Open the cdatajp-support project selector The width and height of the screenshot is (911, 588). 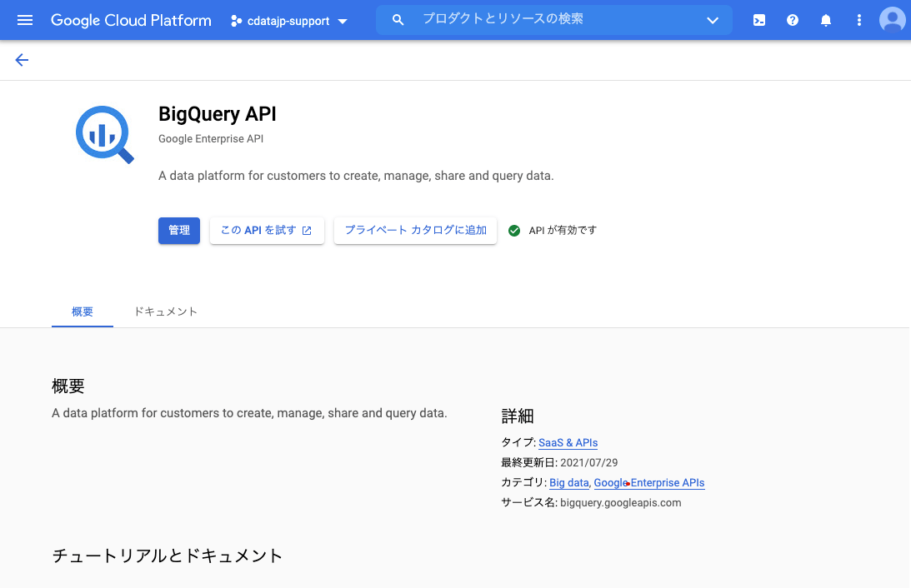coord(288,21)
